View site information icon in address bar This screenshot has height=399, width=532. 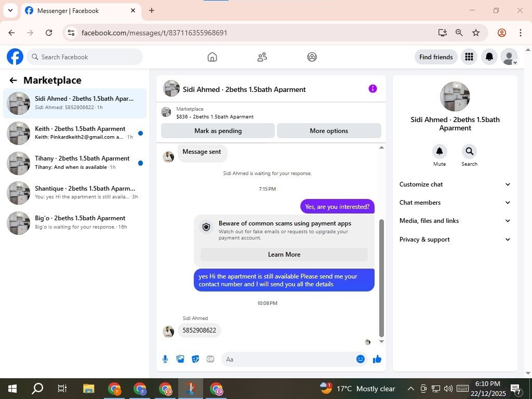(x=71, y=33)
